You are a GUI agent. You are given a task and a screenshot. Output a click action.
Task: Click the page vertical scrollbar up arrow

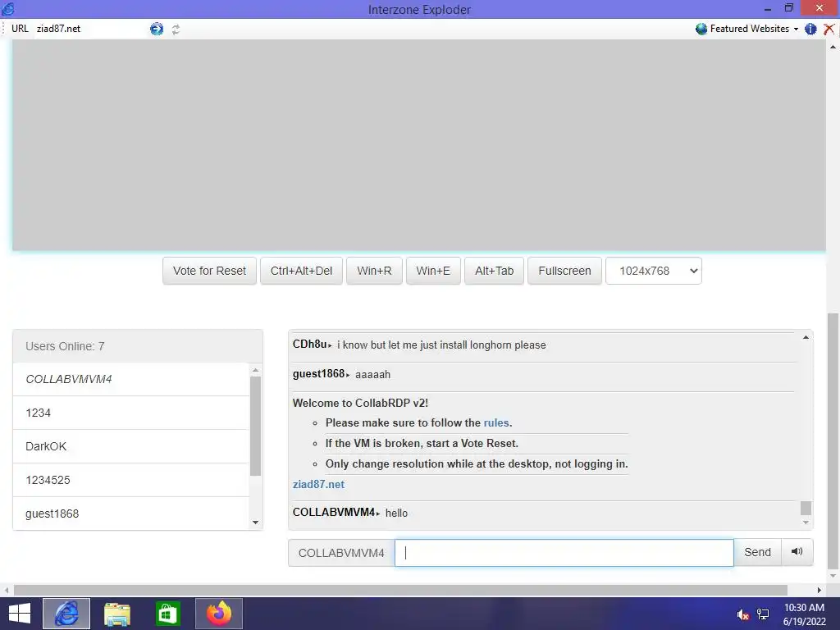(833, 47)
